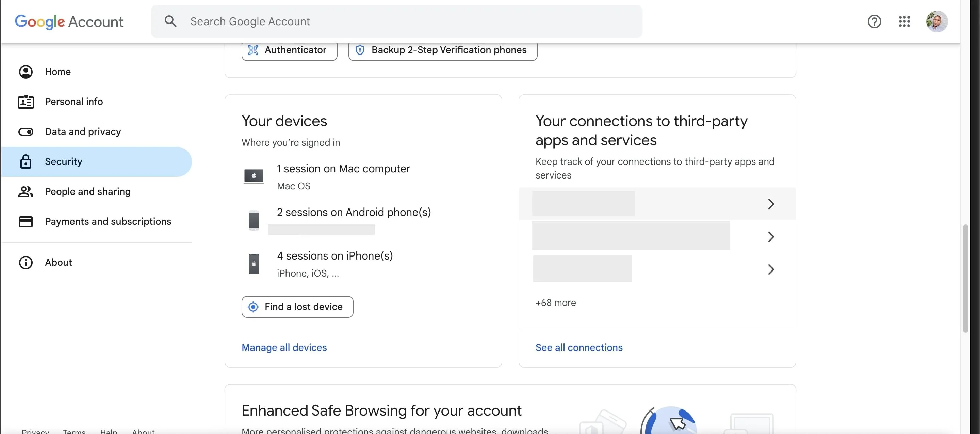Click the Find a lost device button
The image size is (980, 434).
tap(297, 307)
